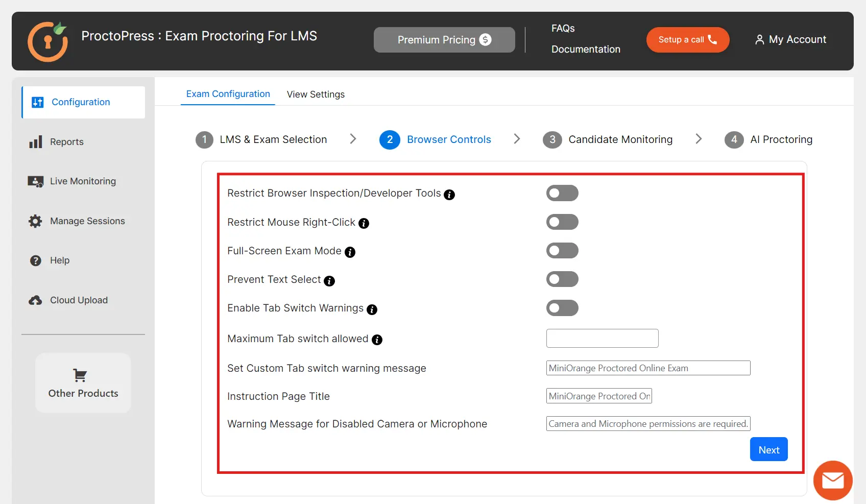
Task: Go to Candidate Monitoring step
Action: [x=620, y=139]
